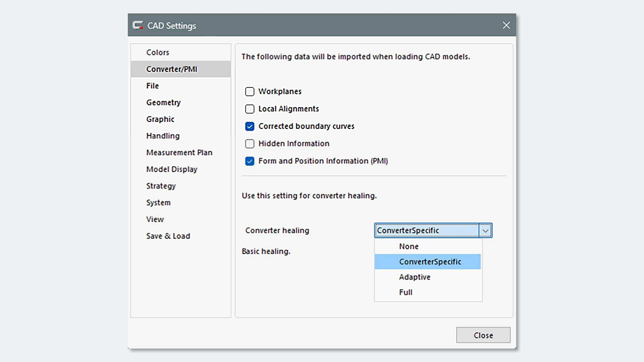Select ConverterSpecific from the healing dropdown

click(430, 261)
